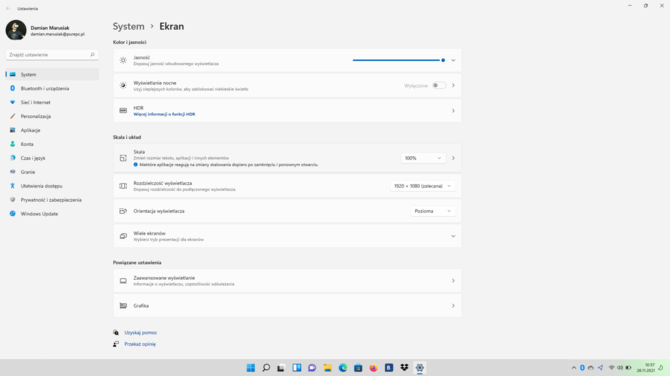Image resolution: width=670 pixels, height=376 pixels.
Task: Click the Zaawansowane wyświetlanie monitor icon
Action: 123,281
